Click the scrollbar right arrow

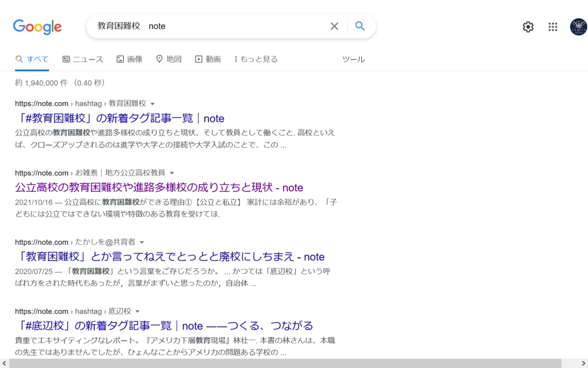pos(584,364)
